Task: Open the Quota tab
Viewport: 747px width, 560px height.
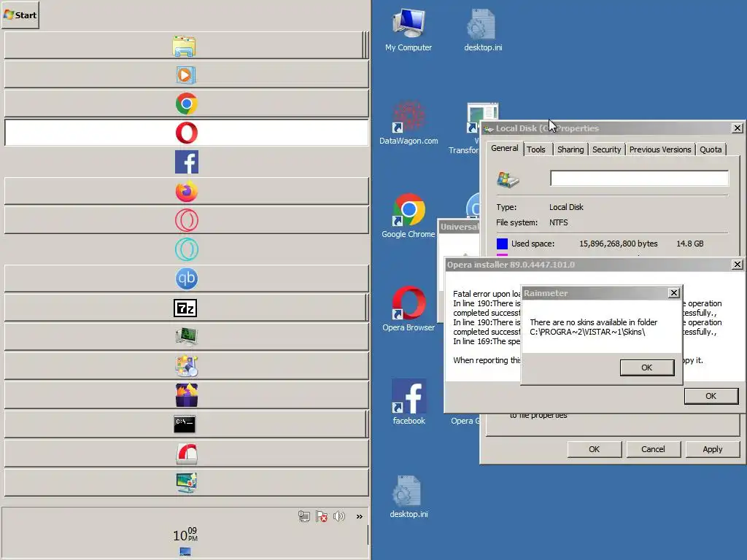Action: point(711,149)
